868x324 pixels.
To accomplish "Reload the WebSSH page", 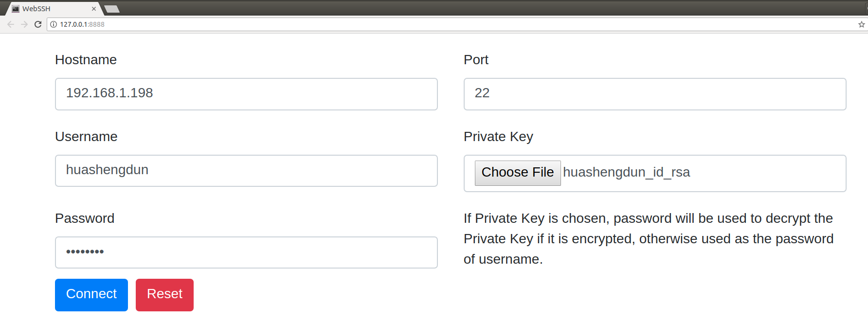I will tap(38, 24).
